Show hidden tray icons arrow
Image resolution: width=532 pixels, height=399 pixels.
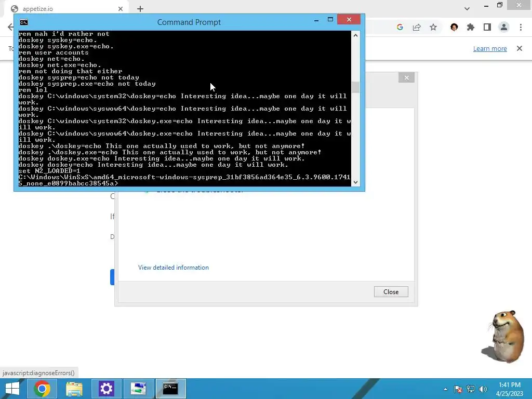click(x=445, y=389)
